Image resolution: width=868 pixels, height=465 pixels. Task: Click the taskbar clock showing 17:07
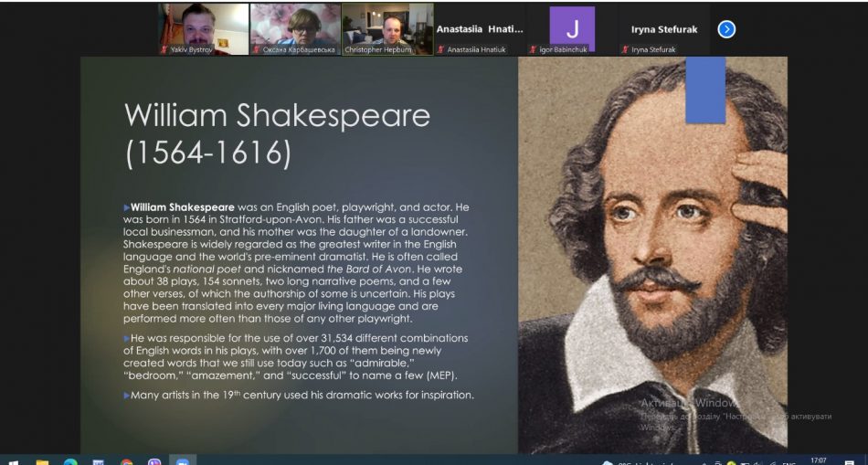(x=819, y=460)
